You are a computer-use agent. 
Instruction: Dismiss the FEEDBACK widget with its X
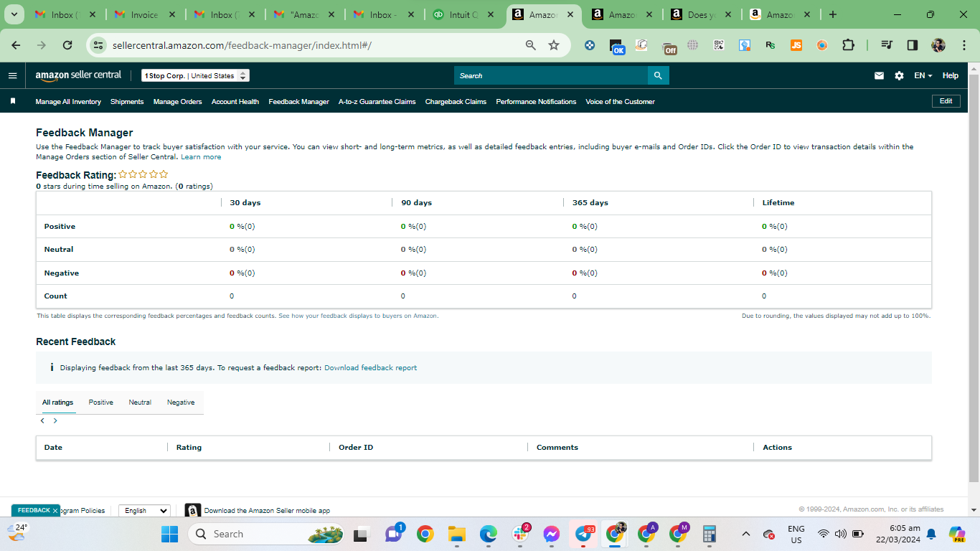(55, 511)
